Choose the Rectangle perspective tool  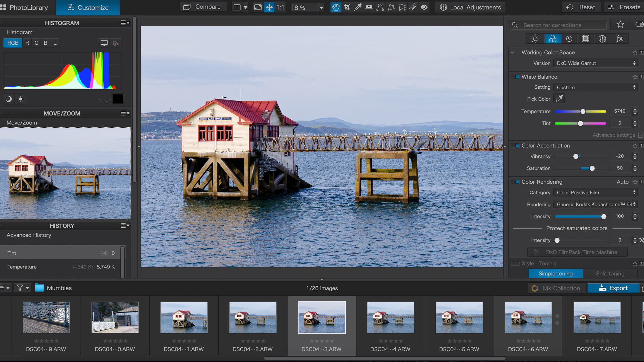click(391, 7)
